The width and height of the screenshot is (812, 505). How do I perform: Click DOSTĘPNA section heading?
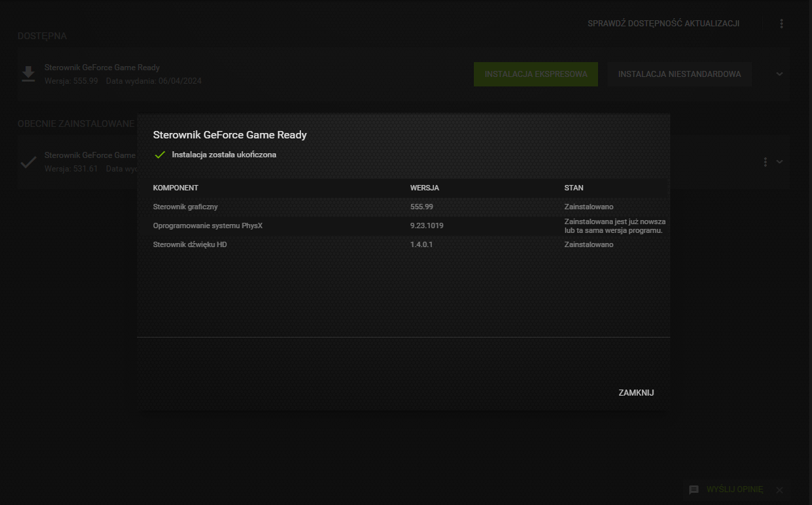click(x=43, y=36)
